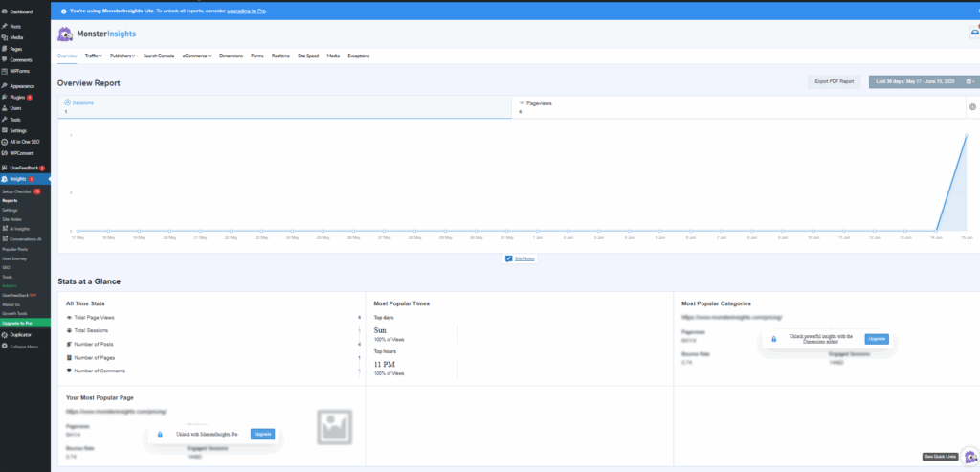Viewport: 980px width, 472px height.
Task: Click Upgrade in Your Most Popular Page
Action: tap(262, 434)
